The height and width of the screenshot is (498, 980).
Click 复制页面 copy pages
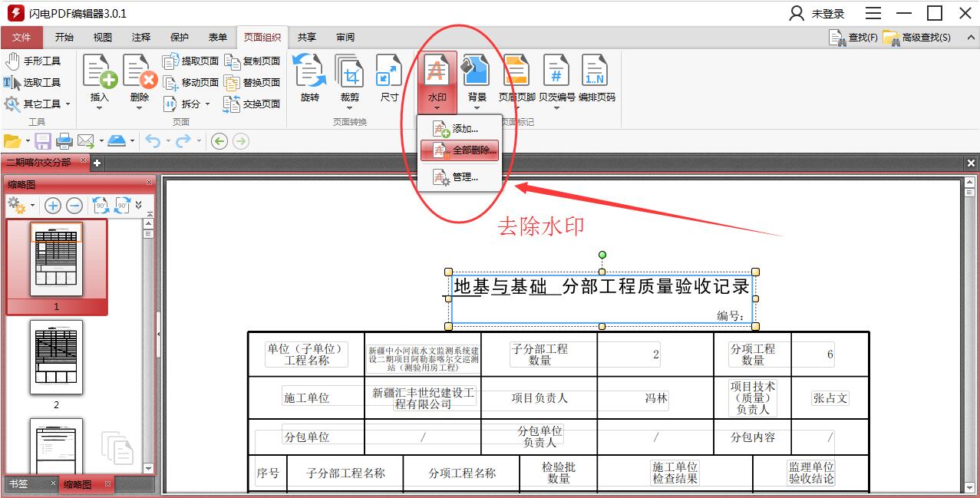tap(252, 61)
